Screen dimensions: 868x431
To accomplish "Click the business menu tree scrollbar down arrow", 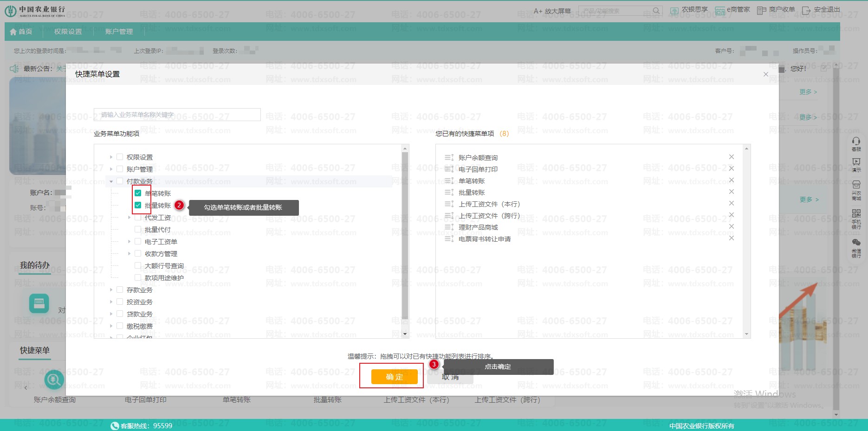I will click(405, 334).
